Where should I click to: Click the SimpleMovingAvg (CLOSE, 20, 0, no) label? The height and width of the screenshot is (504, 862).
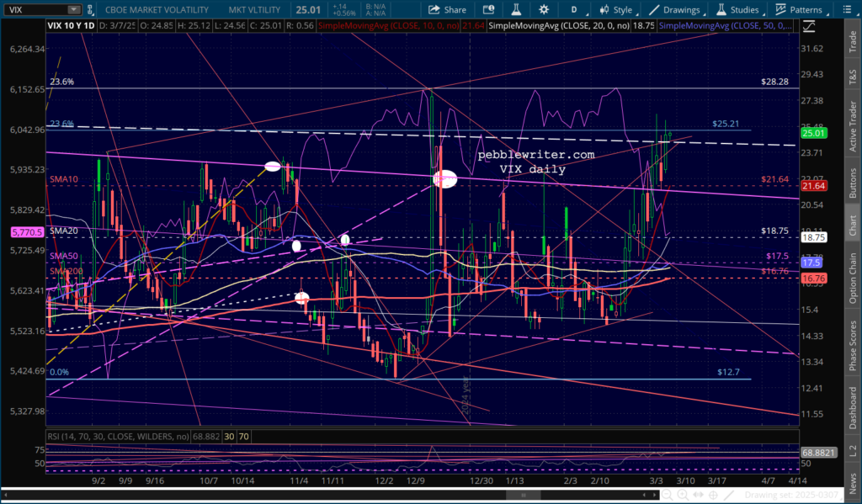(x=559, y=25)
